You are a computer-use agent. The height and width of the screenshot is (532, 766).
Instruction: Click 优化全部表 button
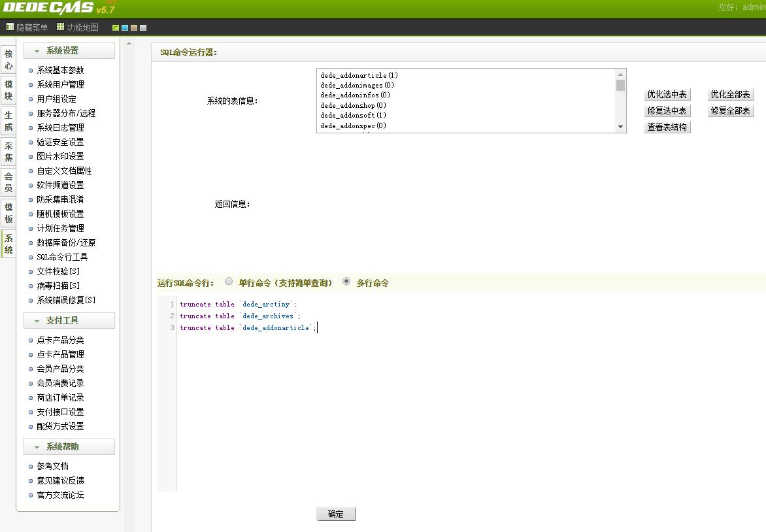[x=730, y=95]
